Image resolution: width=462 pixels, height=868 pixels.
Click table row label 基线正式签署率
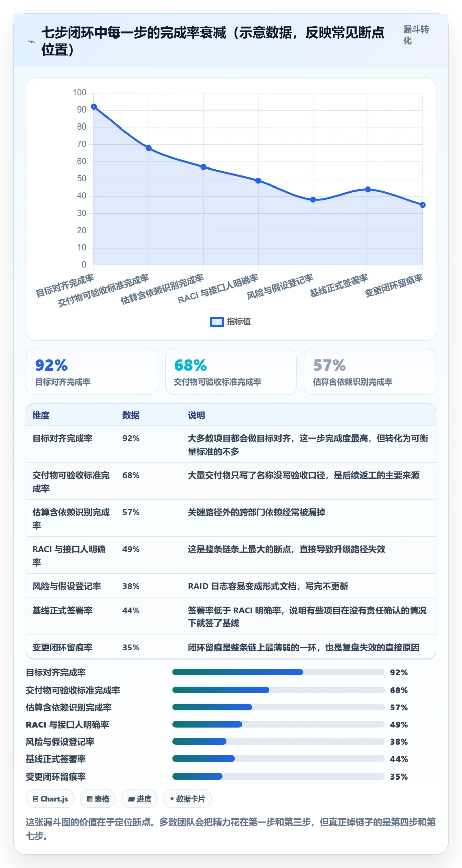tap(62, 610)
